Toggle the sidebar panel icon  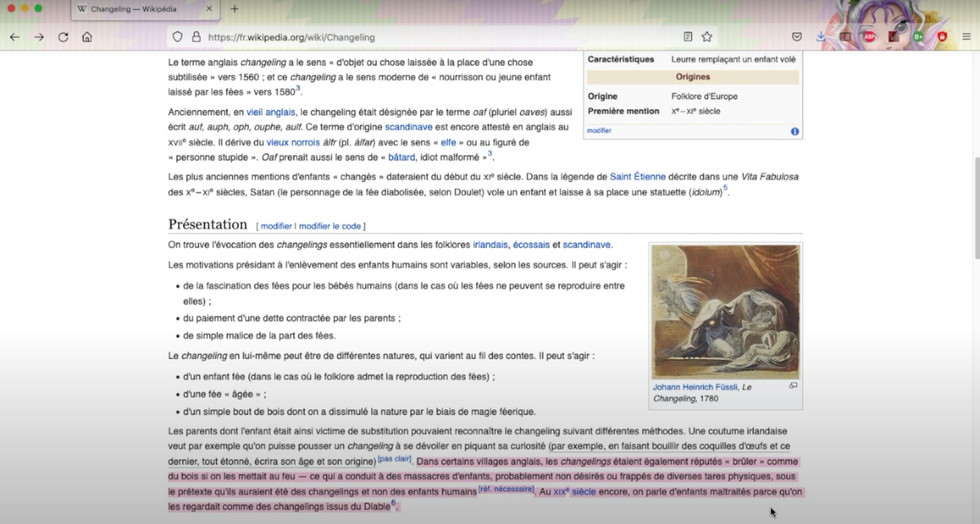[845, 37]
